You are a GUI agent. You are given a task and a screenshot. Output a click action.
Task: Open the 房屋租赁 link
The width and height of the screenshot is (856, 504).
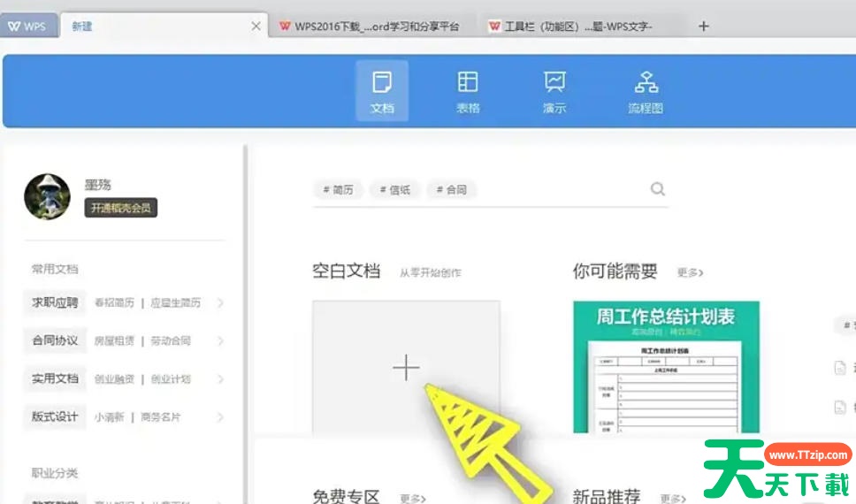(114, 340)
